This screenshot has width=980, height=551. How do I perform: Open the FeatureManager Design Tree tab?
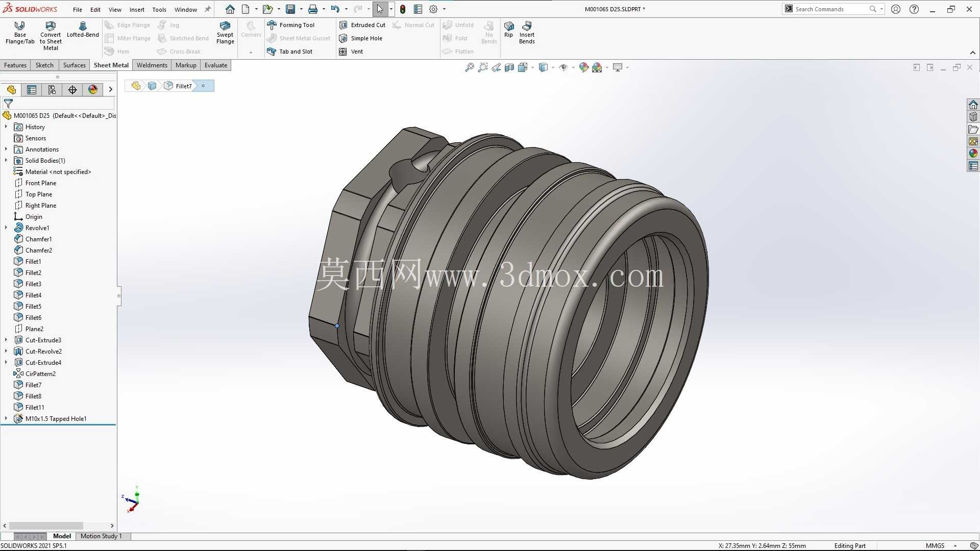click(x=11, y=90)
